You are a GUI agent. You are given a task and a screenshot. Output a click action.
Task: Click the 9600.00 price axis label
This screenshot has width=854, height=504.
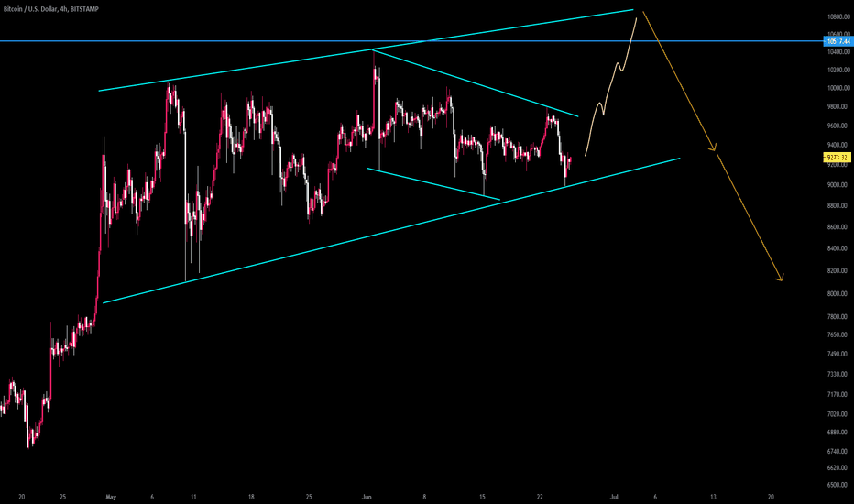pos(838,126)
